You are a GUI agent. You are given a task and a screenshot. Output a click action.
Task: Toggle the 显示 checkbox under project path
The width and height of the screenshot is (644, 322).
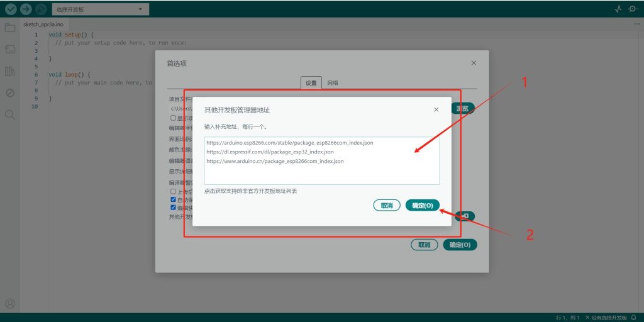[x=173, y=118]
